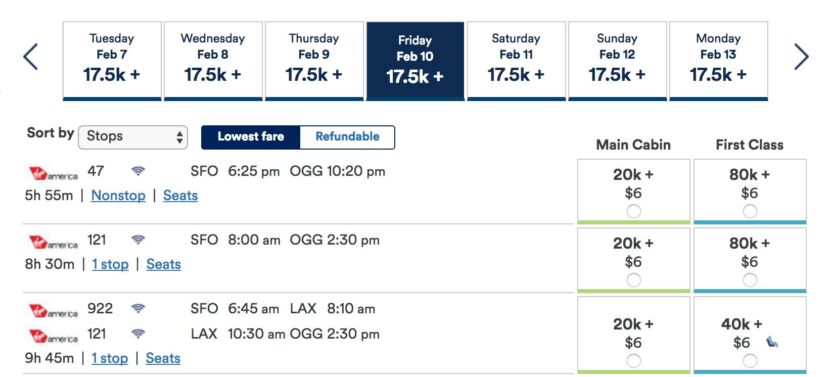
Task: Click Virgin America logo for flight 47
Action: point(53,174)
